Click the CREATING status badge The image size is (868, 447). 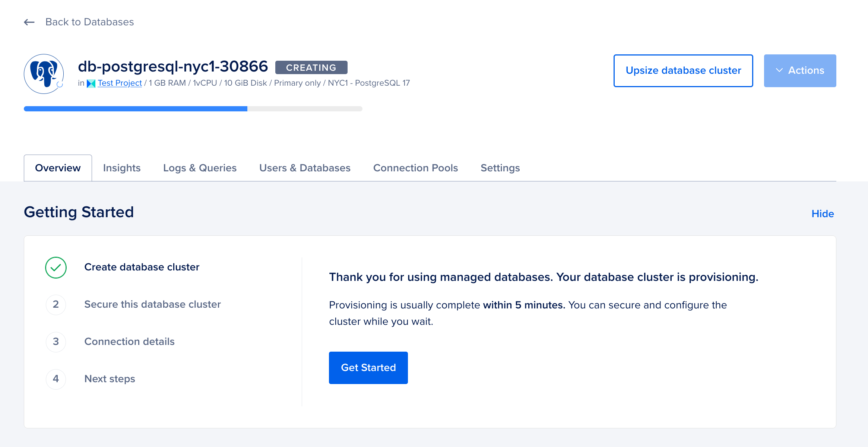pos(311,67)
